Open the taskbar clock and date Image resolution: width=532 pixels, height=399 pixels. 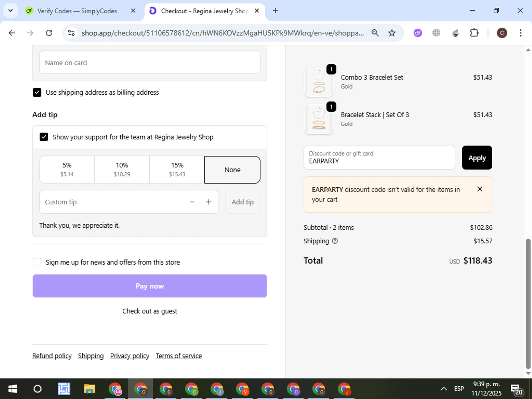[x=486, y=389]
